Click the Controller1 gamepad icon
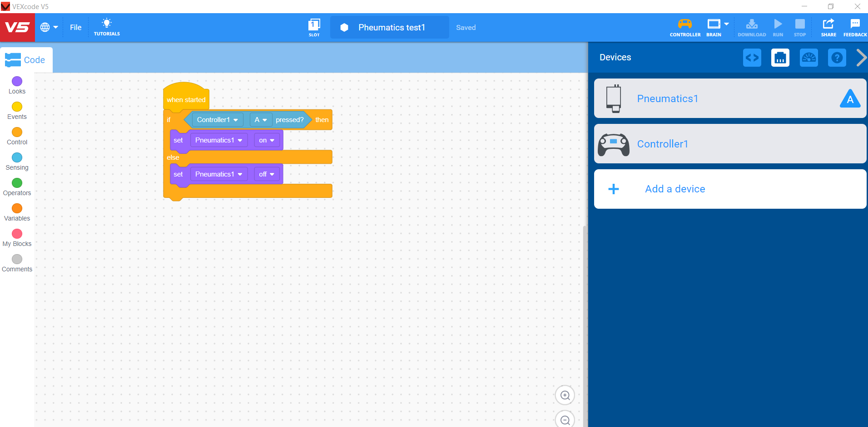The width and height of the screenshot is (868, 427). coord(614,144)
